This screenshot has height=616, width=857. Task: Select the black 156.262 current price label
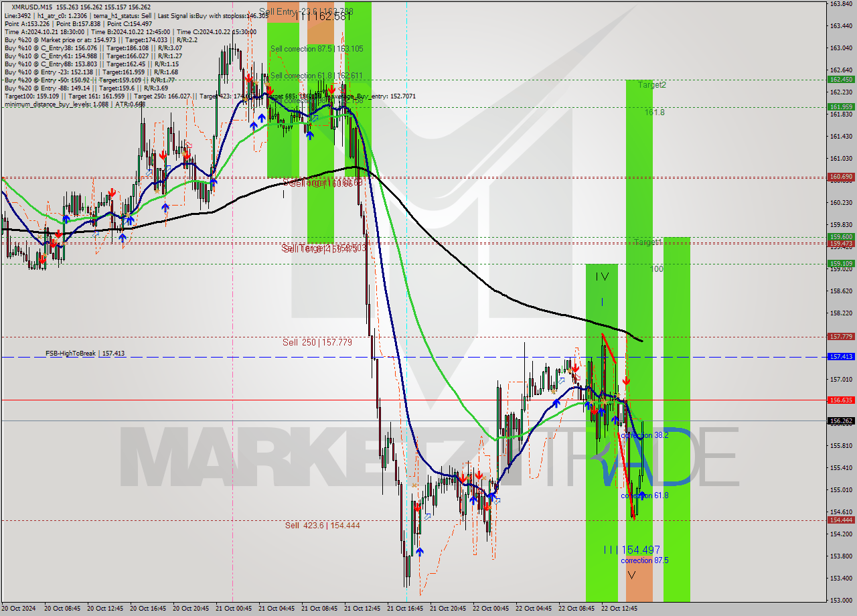(841, 421)
